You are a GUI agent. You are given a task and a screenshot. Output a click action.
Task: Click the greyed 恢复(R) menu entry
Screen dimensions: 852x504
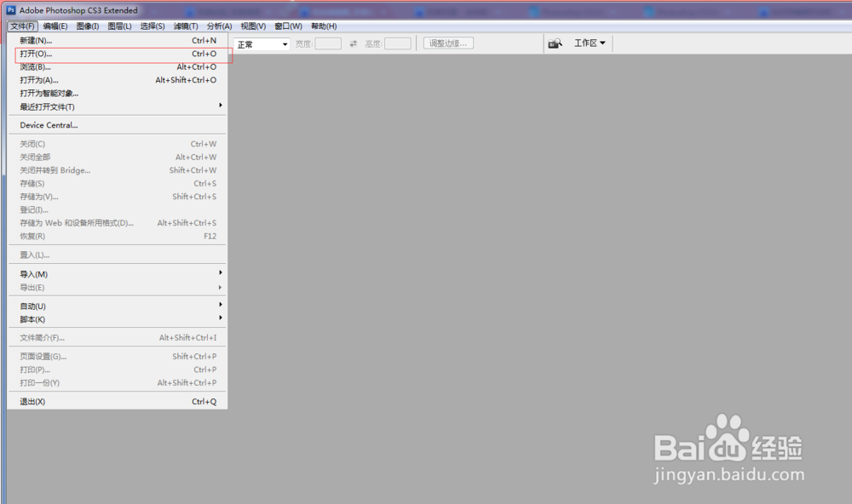(118, 237)
